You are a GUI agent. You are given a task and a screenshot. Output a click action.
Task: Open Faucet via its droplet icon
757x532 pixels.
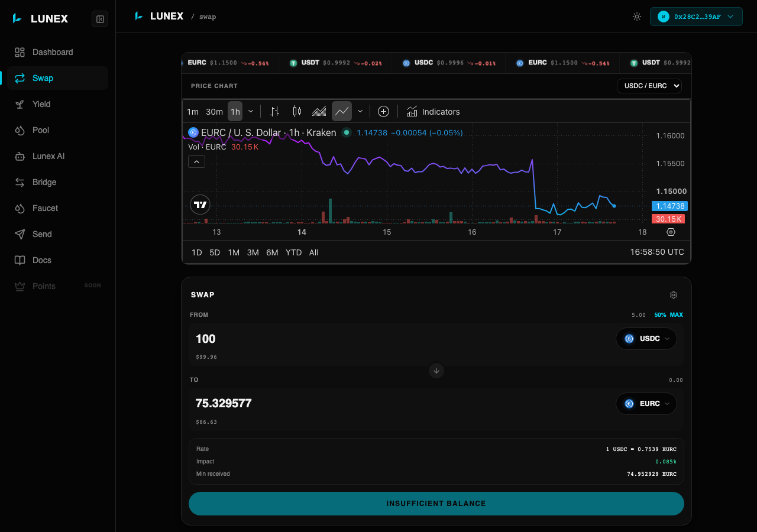point(20,208)
